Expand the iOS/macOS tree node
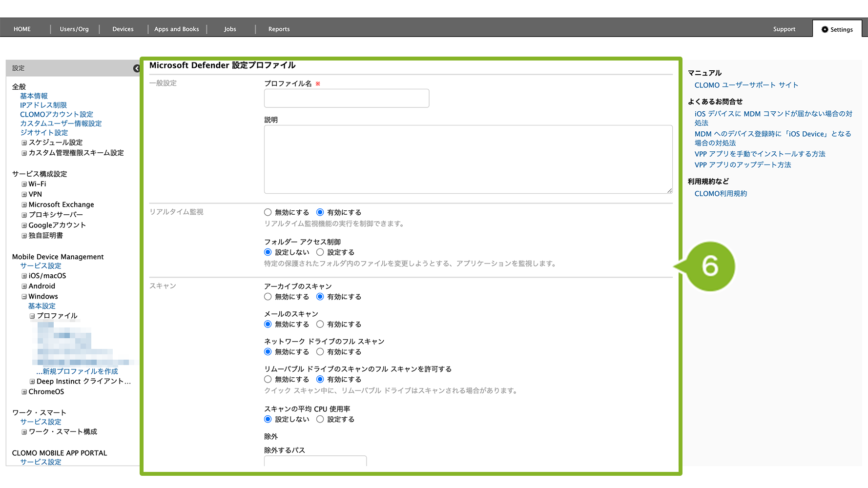Viewport: 868px width, 488px height. [24, 276]
